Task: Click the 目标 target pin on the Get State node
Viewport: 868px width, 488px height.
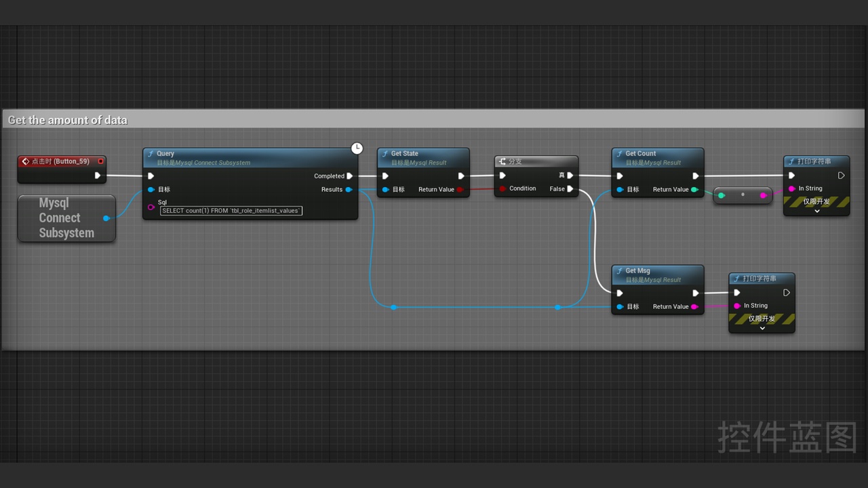Action: 385,190
